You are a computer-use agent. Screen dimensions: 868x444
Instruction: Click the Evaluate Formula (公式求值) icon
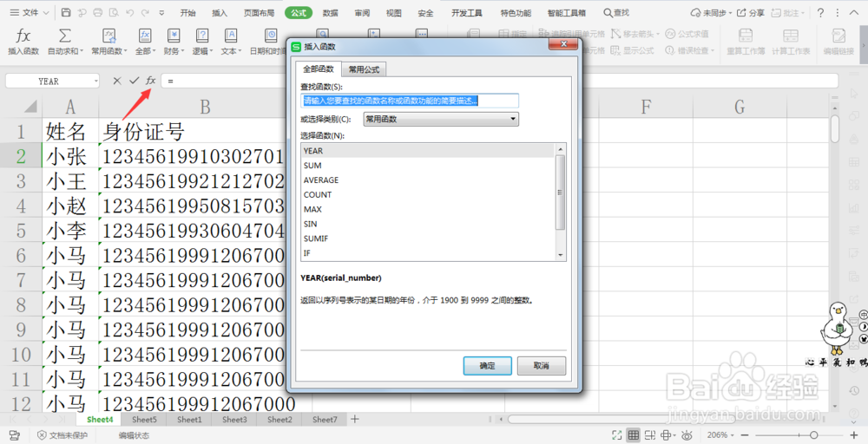(x=670, y=35)
